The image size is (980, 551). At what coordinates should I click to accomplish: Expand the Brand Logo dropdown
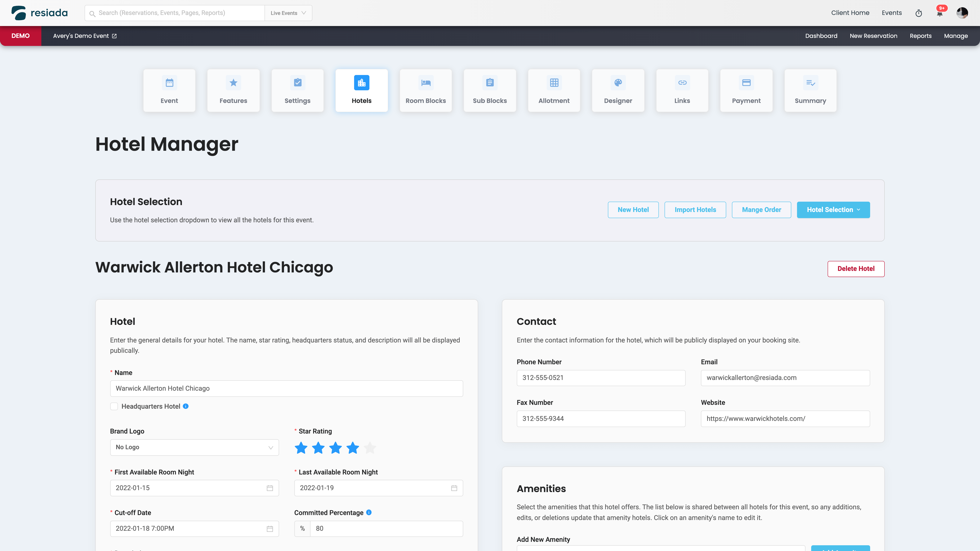[194, 447]
